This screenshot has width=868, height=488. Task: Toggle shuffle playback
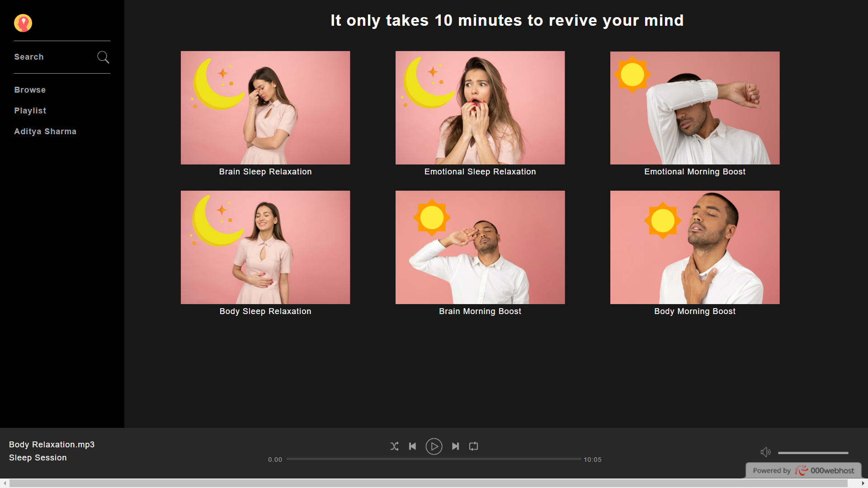click(x=394, y=446)
